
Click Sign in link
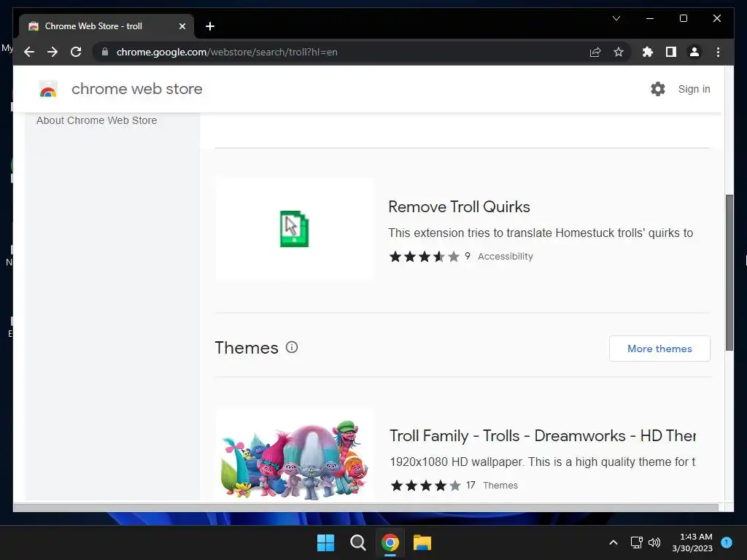tap(694, 89)
